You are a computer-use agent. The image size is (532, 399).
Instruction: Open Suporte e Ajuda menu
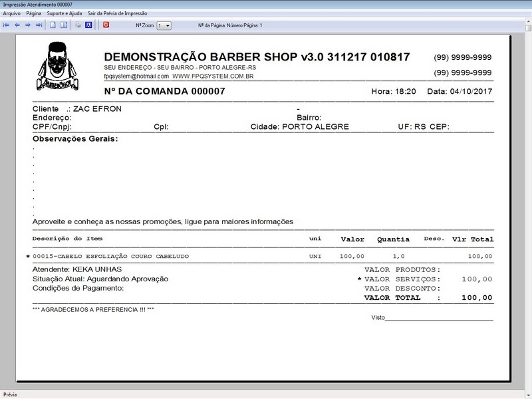pos(65,13)
